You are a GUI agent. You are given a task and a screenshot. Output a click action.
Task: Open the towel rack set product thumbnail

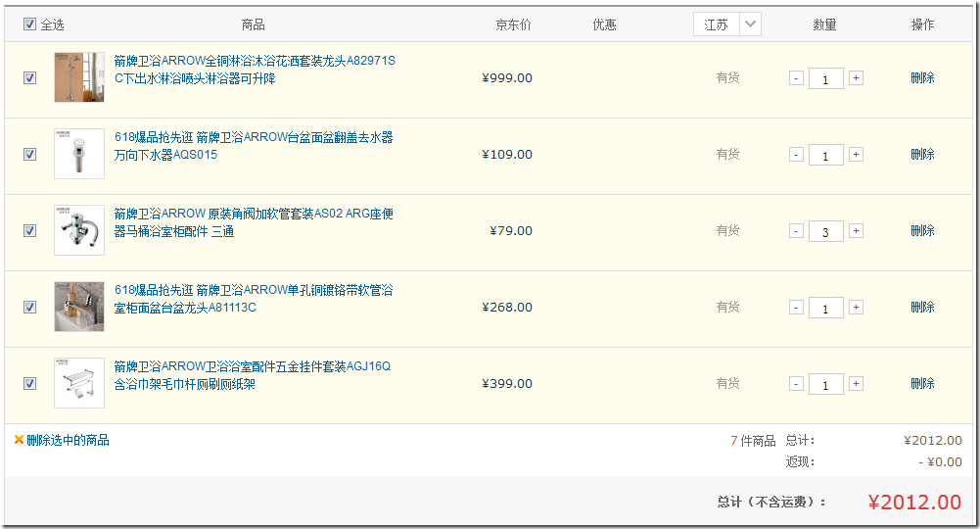pos(78,383)
